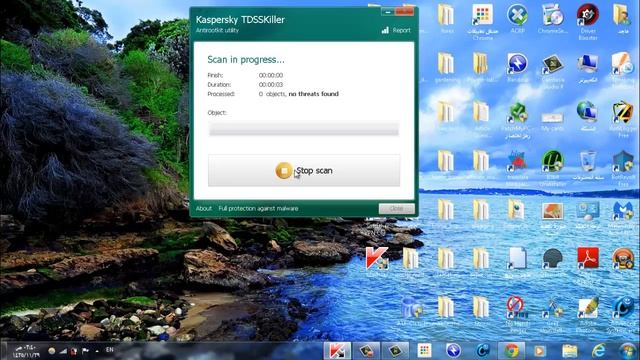Click the About link in TDSSKiller
Screen dimensions: 640x360
point(204,209)
